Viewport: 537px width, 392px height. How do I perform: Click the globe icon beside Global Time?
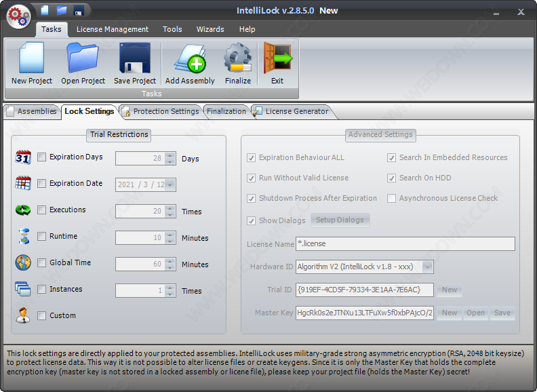click(23, 262)
